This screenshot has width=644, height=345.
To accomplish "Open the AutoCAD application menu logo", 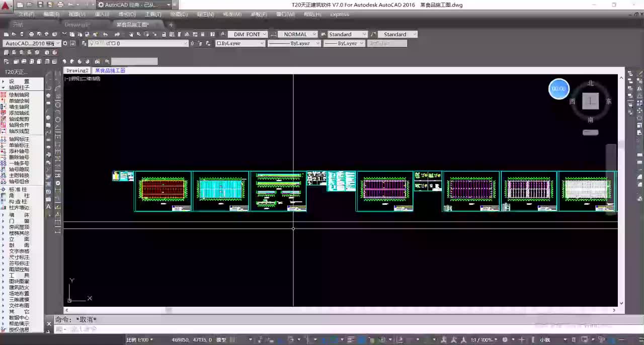I will pyautogui.click(x=6, y=5).
